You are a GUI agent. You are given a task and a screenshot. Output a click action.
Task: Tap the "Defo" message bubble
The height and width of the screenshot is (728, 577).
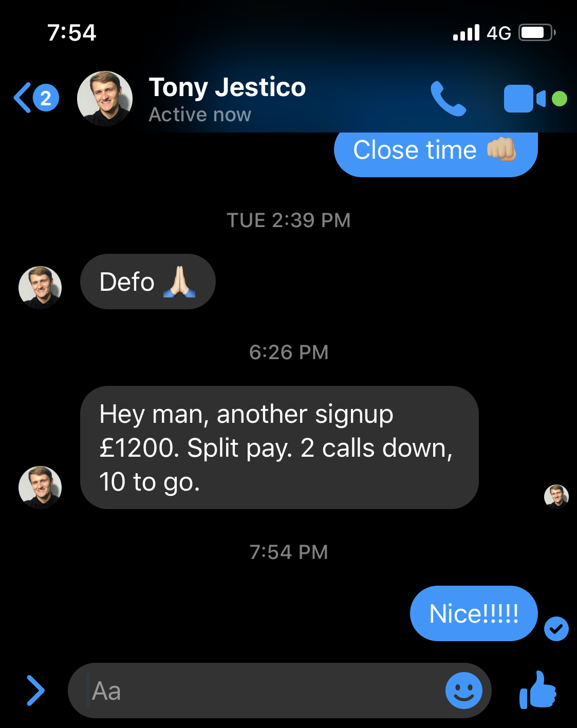pos(147,282)
